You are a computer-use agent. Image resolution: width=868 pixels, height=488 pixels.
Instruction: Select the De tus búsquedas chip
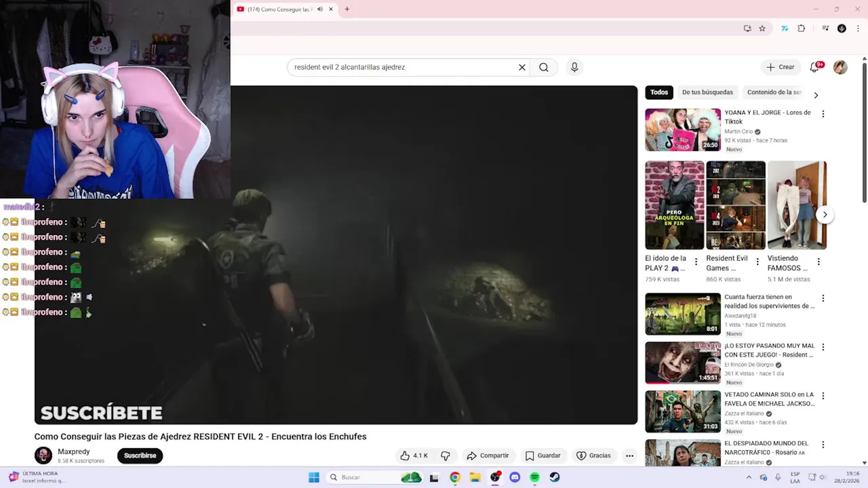coord(707,92)
